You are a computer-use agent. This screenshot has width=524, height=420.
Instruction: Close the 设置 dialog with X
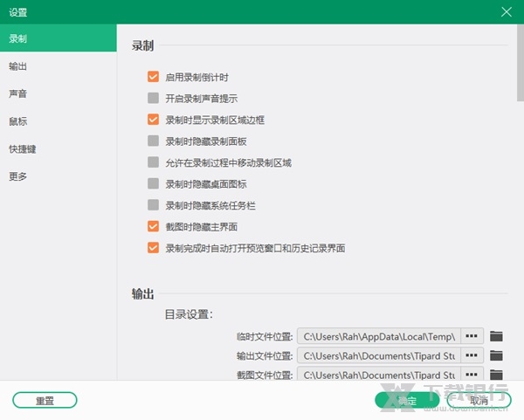[x=507, y=12]
